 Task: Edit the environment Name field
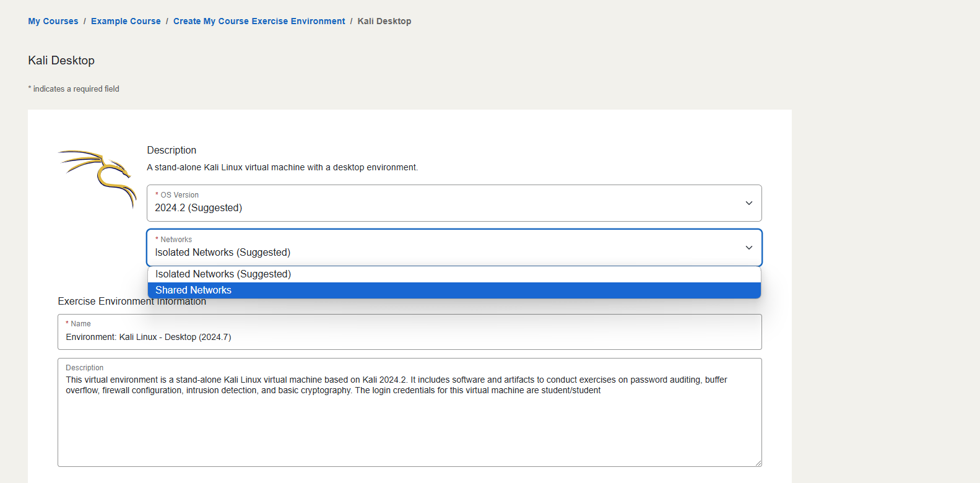click(409, 332)
